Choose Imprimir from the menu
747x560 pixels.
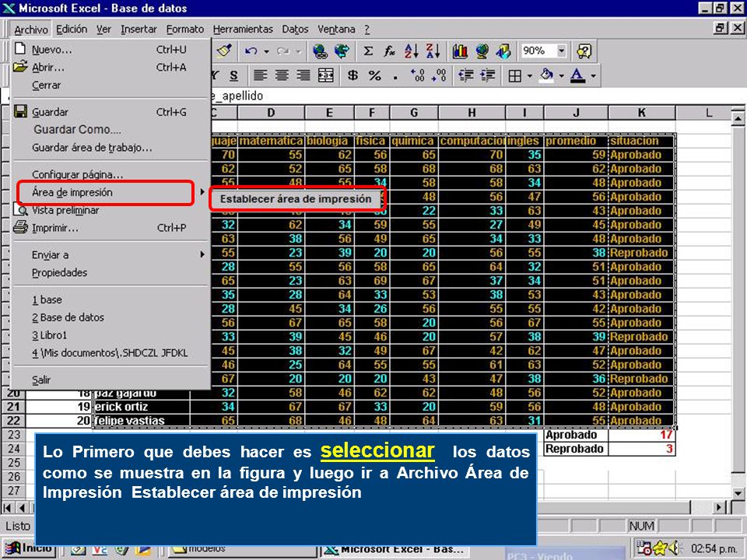click(110, 228)
